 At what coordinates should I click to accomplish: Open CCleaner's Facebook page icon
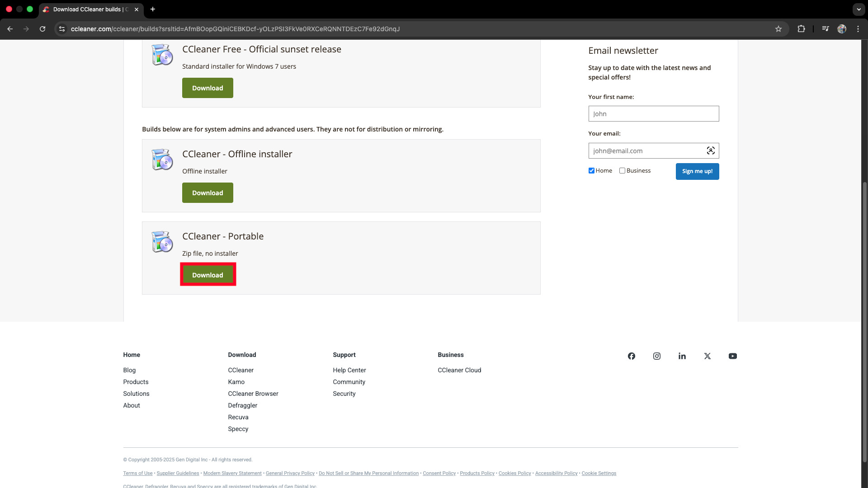(631, 356)
